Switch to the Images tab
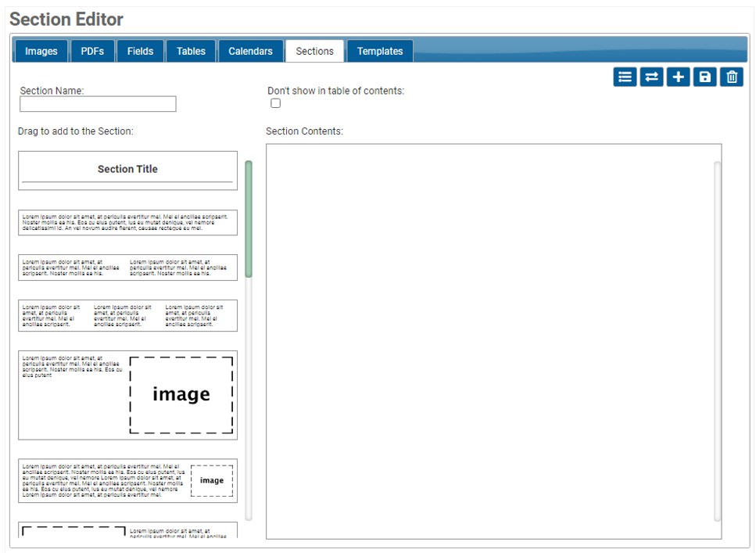 40,50
